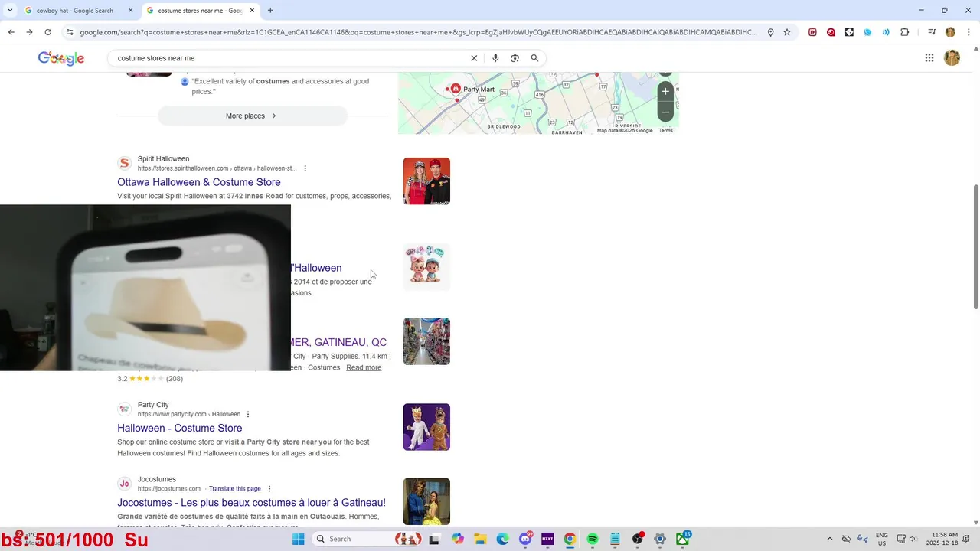Open a new browser tab

click(x=270, y=11)
